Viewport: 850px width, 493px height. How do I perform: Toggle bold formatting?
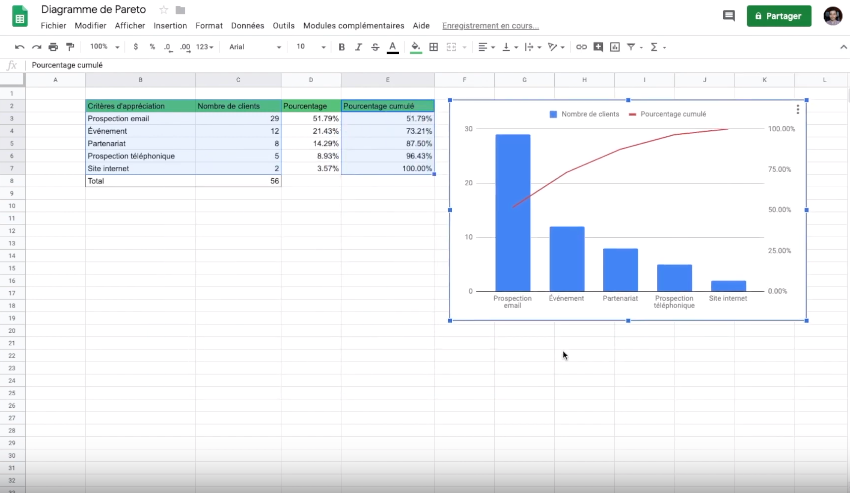(342, 47)
